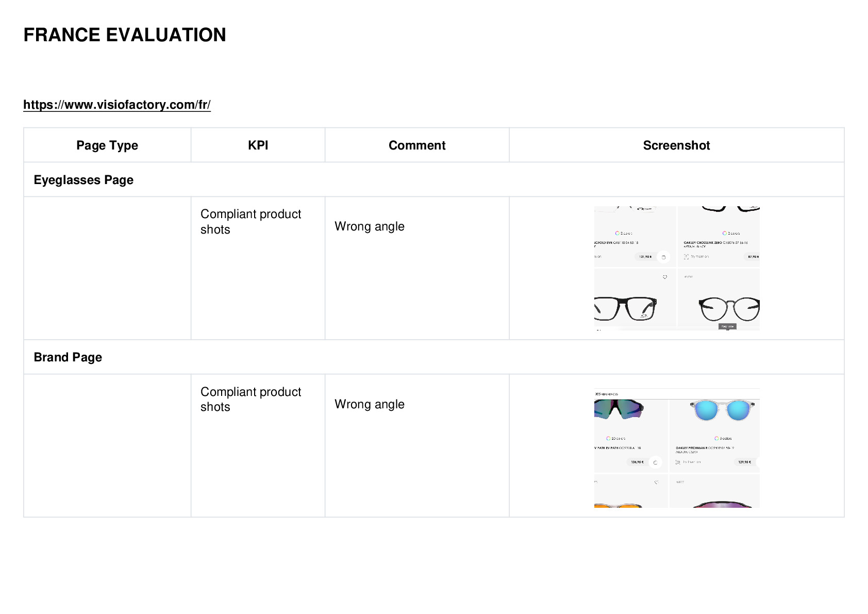Click the 5 colors wheel for Pitchman R

click(x=716, y=438)
